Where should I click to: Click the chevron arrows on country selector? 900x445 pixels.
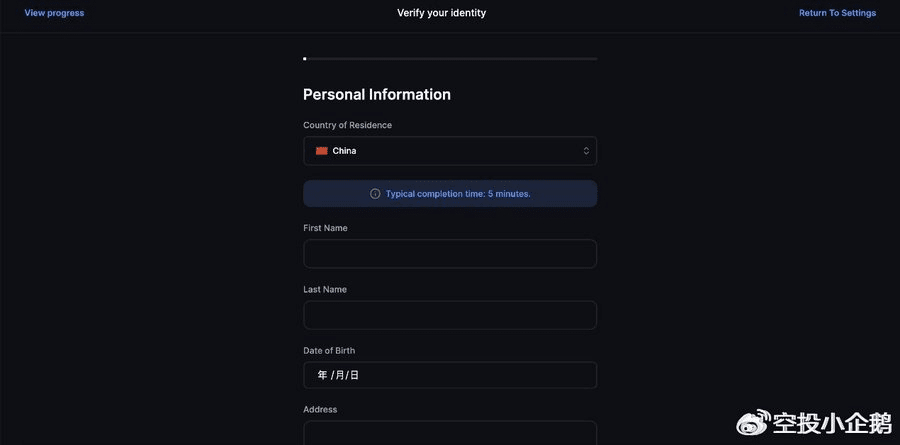587,151
